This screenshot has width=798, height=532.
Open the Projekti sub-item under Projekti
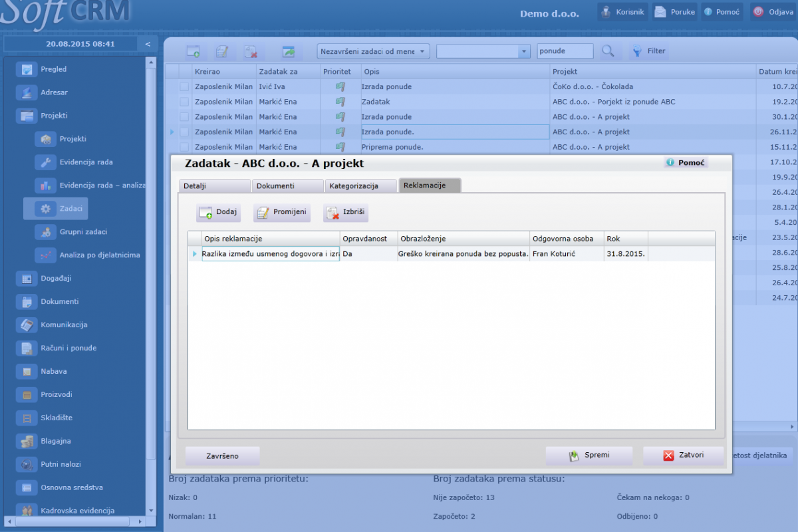62,139
